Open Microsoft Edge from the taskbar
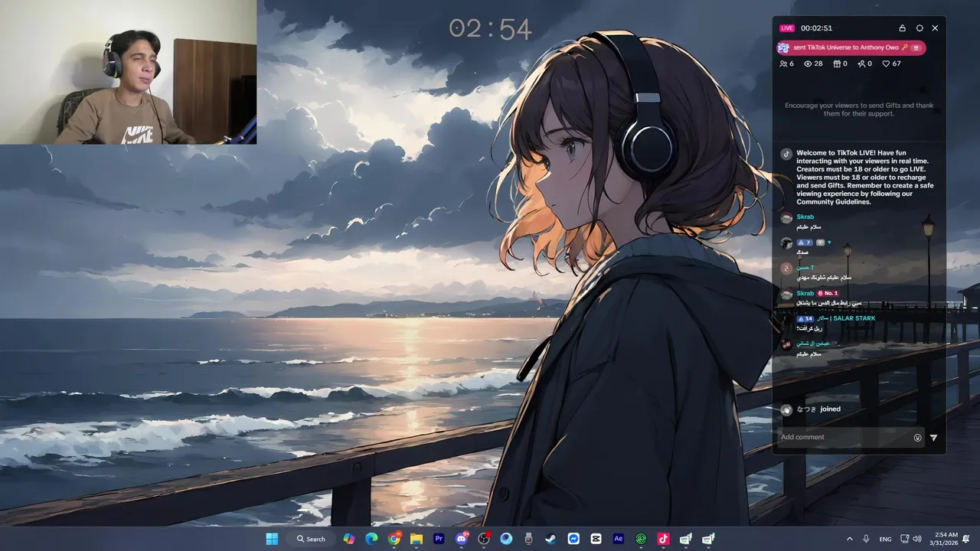Viewport: 980px width, 551px height. tap(371, 539)
